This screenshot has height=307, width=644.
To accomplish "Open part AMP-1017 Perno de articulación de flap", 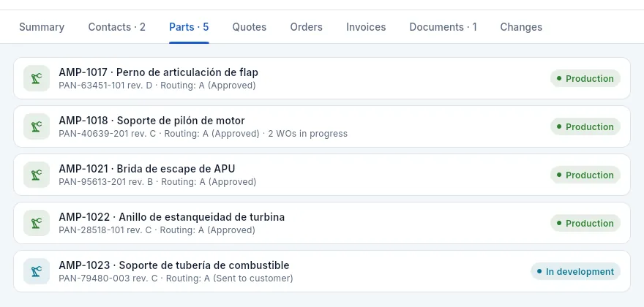I will pyautogui.click(x=322, y=78).
